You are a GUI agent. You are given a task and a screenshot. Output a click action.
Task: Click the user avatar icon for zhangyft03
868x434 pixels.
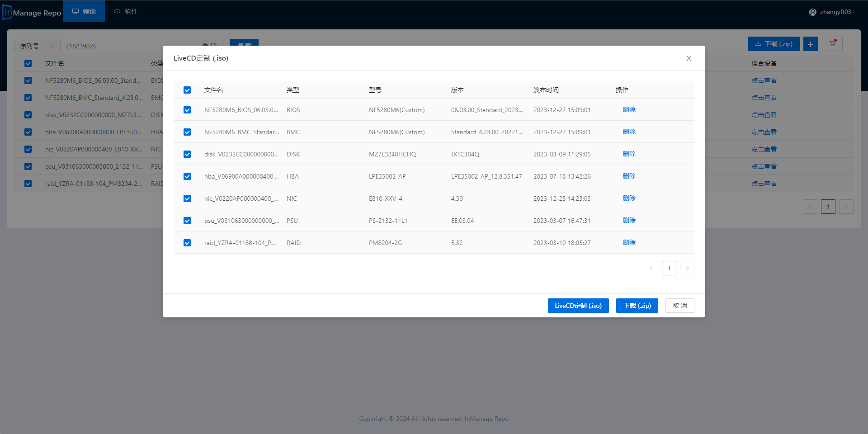(812, 12)
